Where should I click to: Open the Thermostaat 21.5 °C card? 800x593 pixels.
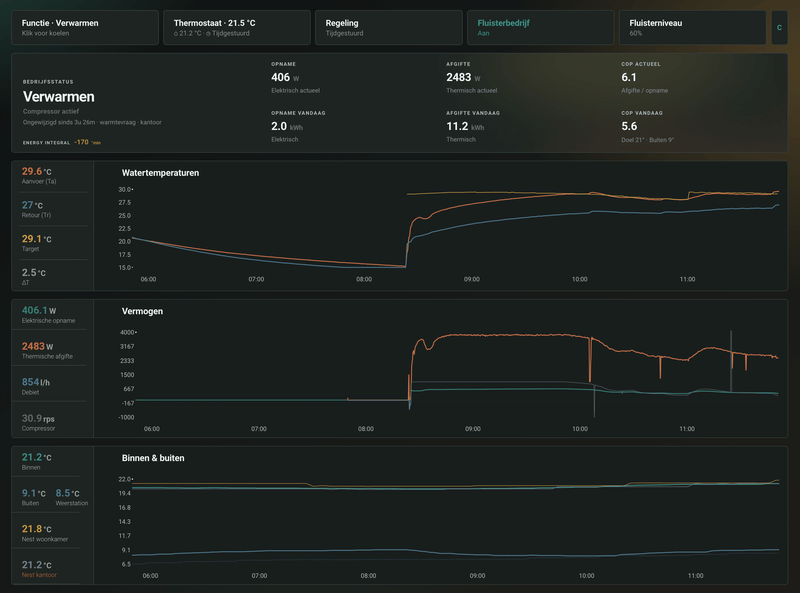tap(237, 28)
